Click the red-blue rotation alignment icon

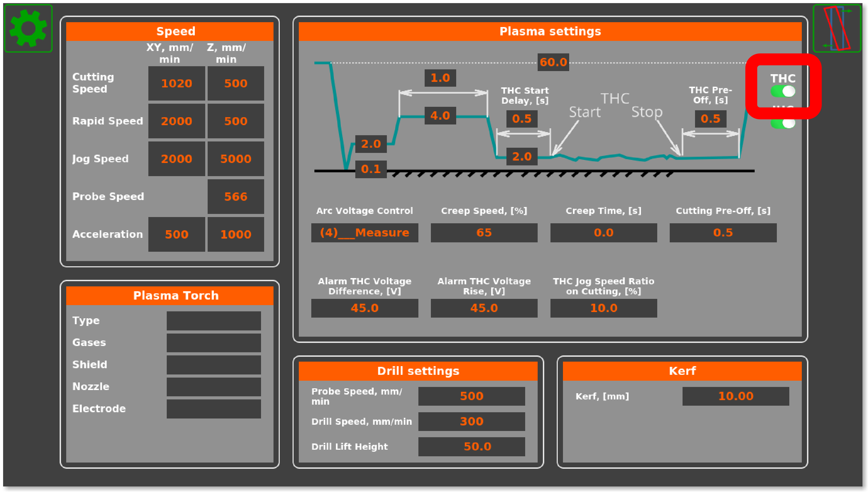click(x=837, y=28)
